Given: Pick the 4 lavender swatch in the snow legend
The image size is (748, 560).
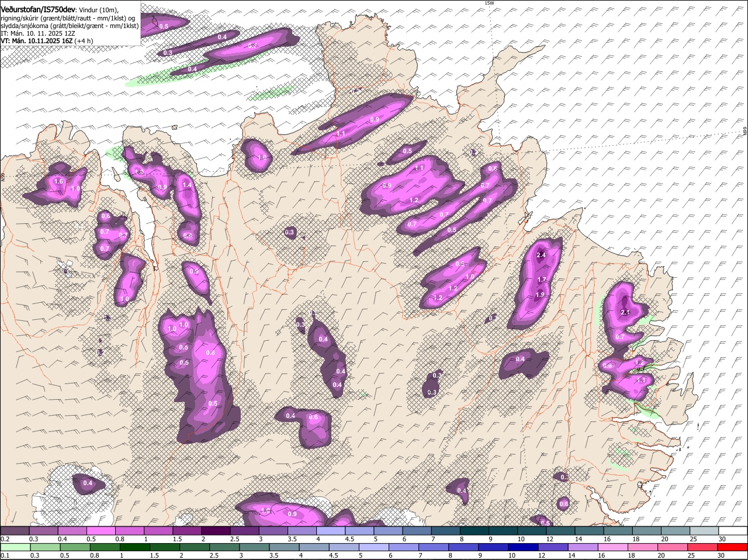Looking at the screenshot, I should coord(331,531).
